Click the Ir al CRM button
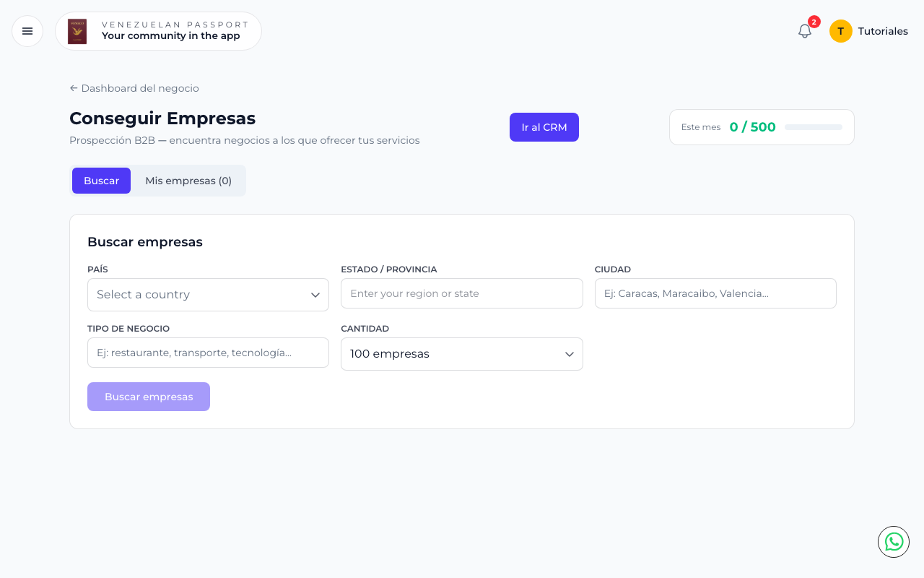Screen dimensions: 924x578 point(544,127)
